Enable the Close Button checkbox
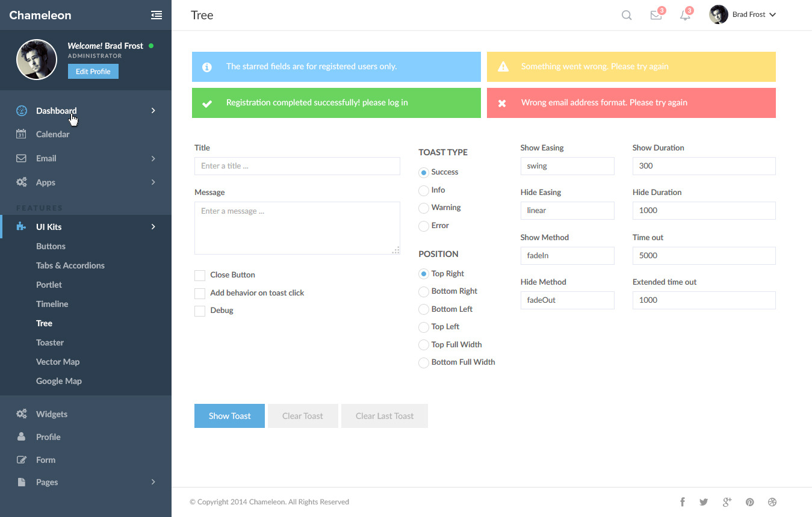The width and height of the screenshot is (812, 517). [x=200, y=275]
